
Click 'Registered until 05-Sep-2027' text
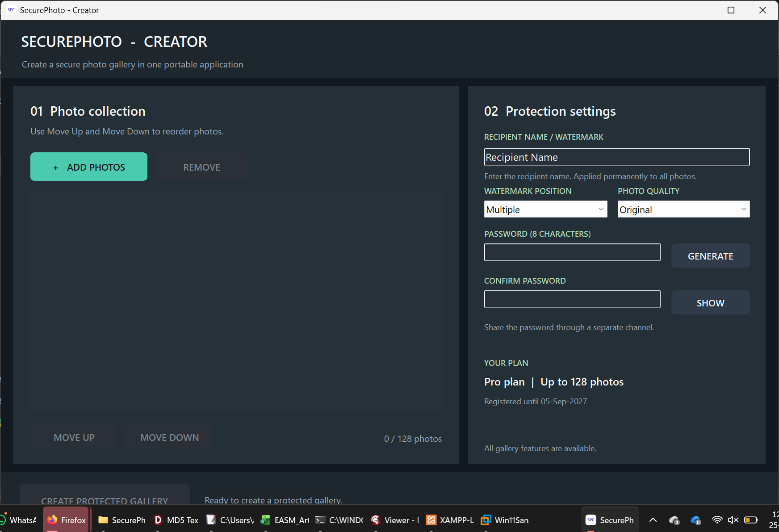[536, 401]
